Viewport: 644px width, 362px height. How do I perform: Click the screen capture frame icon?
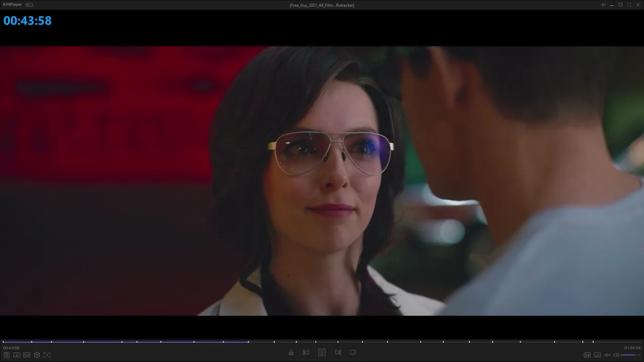coord(47,355)
